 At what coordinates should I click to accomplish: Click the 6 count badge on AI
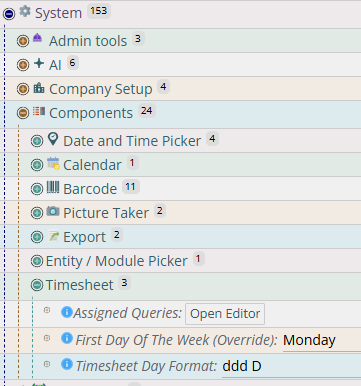(x=72, y=62)
